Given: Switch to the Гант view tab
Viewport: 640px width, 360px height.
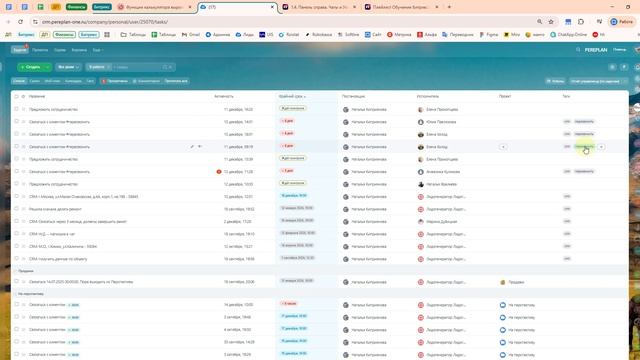Looking at the screenshot, I should [x=90, y=81].
